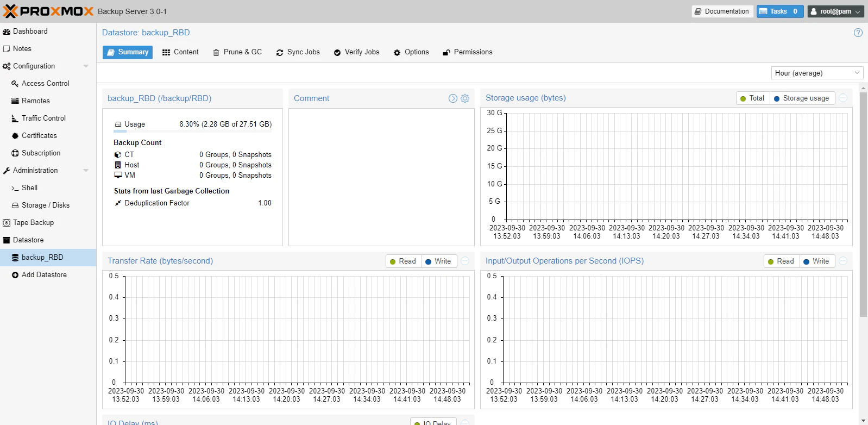
Task: Click the undo zoom icon on the IOPS chart
Action: [843, 261]
